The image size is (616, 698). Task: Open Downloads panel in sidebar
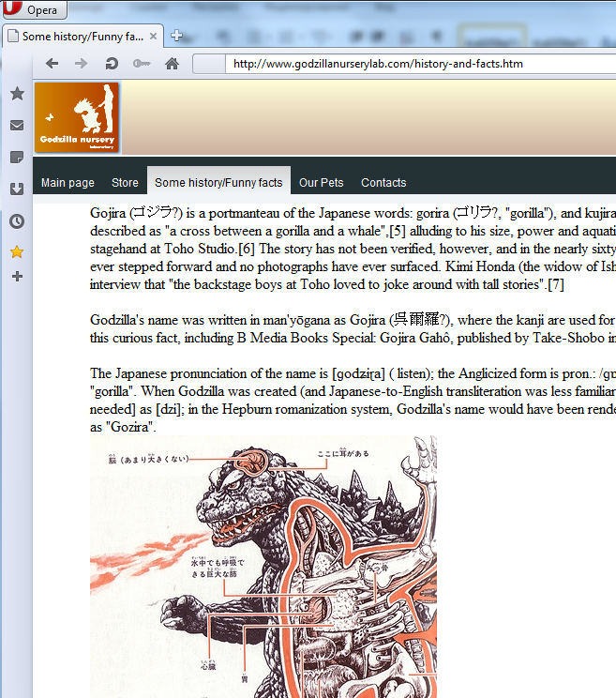pyautogui.click(x=17, y=189)
